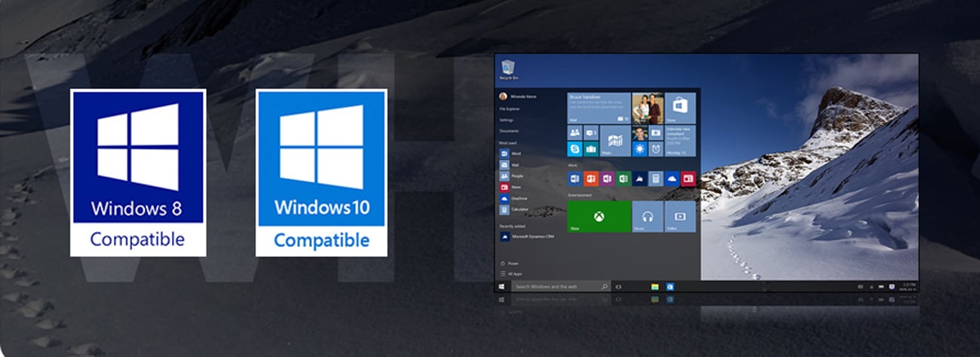
Task: Open the Weather sun tile
Action: tap(639, 149)
